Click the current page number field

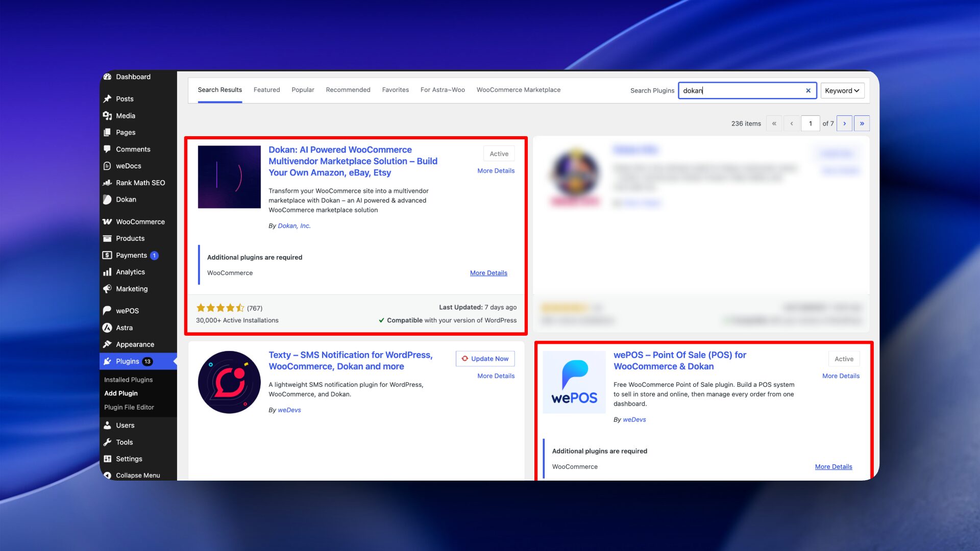[811, 123]
